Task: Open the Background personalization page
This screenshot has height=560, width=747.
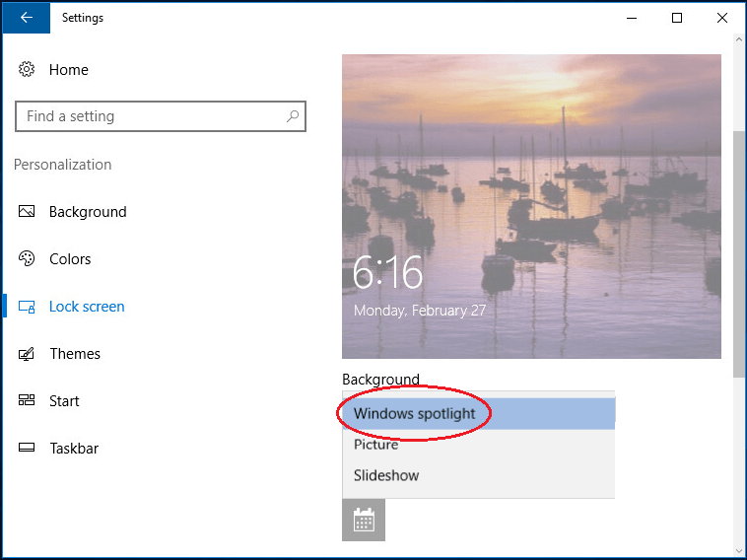Action: tap(88, 212)
